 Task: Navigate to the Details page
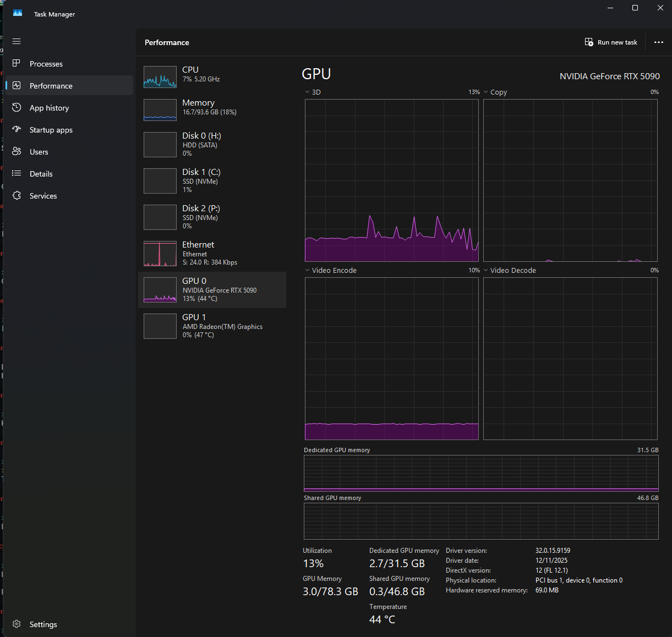pos(69,174)
